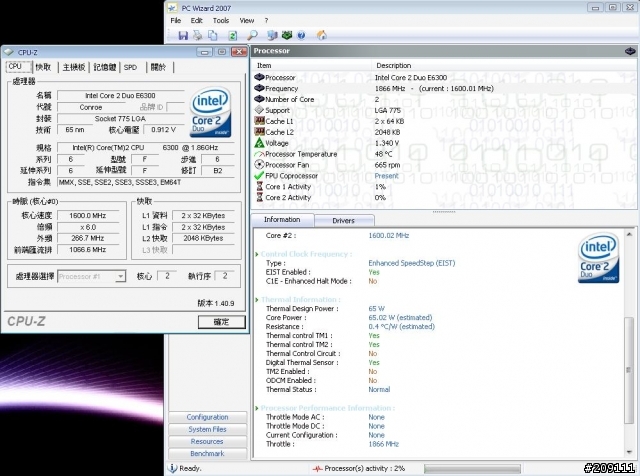This screenshot has height=476, width=640.
Task: Click Intel Core 2 Duo logo in CPU-Z
Action: pyautogui.click(x=211, y=111)
